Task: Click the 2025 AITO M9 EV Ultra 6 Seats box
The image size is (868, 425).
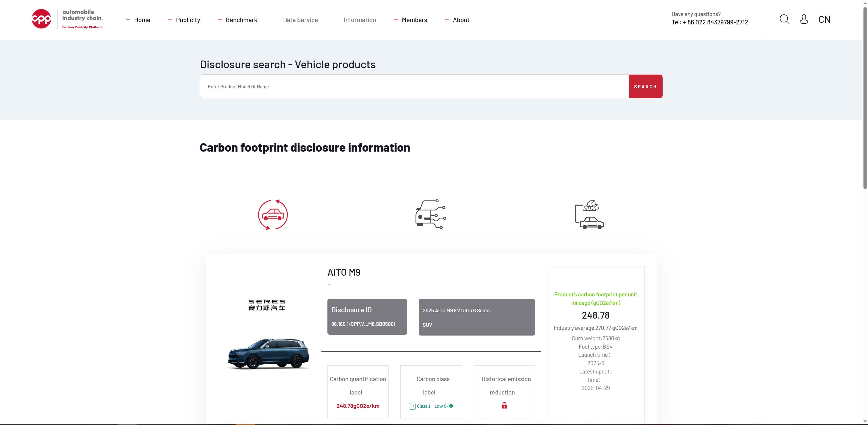Action: tap(476, 317)
